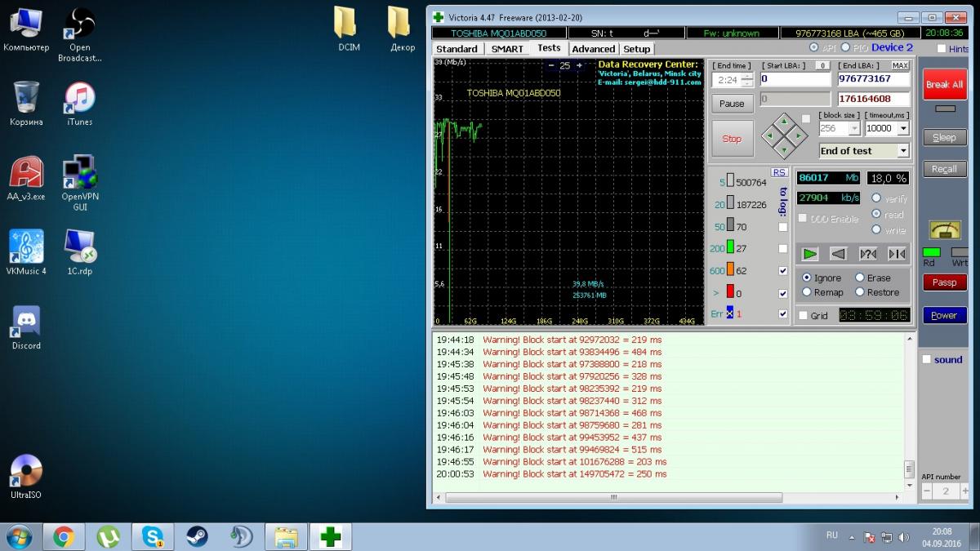The height and width of the screenshot is (551, 980).
Task: Open Computer desktop icon
Action: pos(26,29)
